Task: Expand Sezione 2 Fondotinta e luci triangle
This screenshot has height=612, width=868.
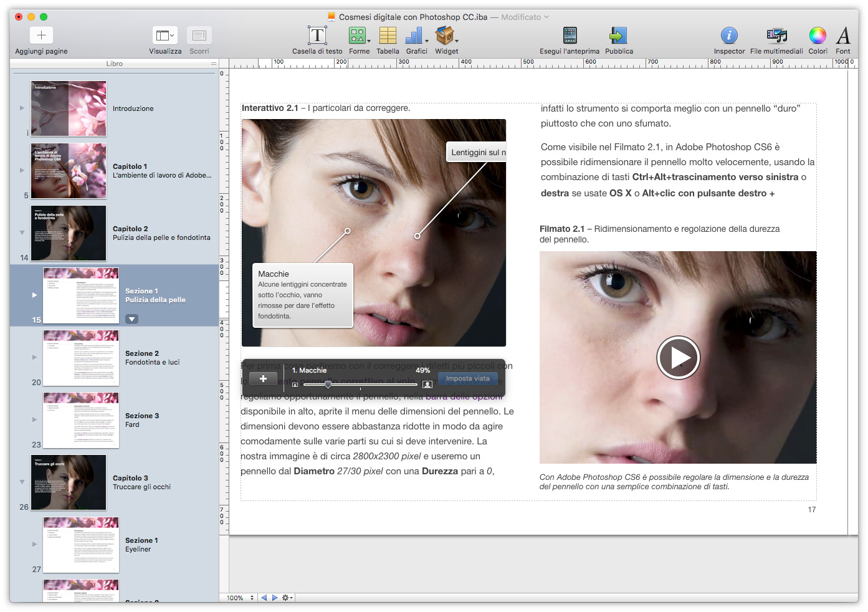Action: [34, 357]
